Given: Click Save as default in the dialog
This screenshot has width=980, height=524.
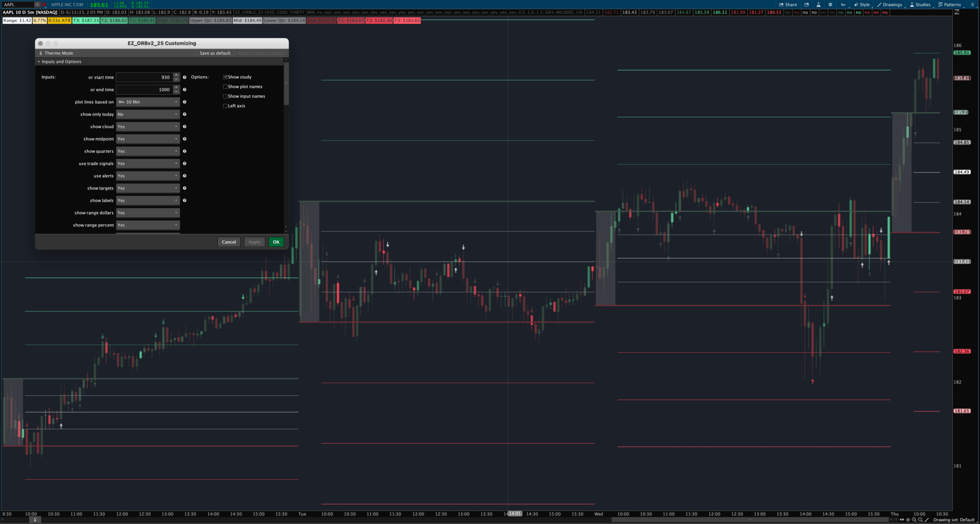Looking at the screenshot, I should pyautogui.click(x=214, y=53).
